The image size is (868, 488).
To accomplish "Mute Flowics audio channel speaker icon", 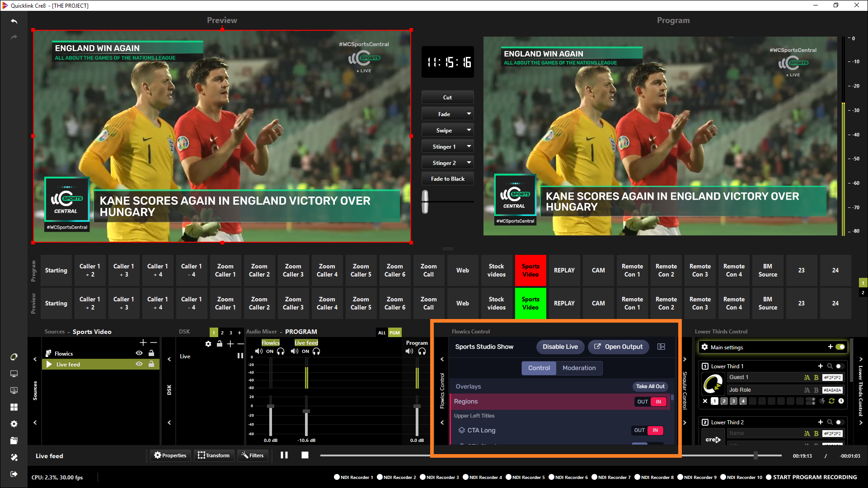I will (x=259, y=351).
